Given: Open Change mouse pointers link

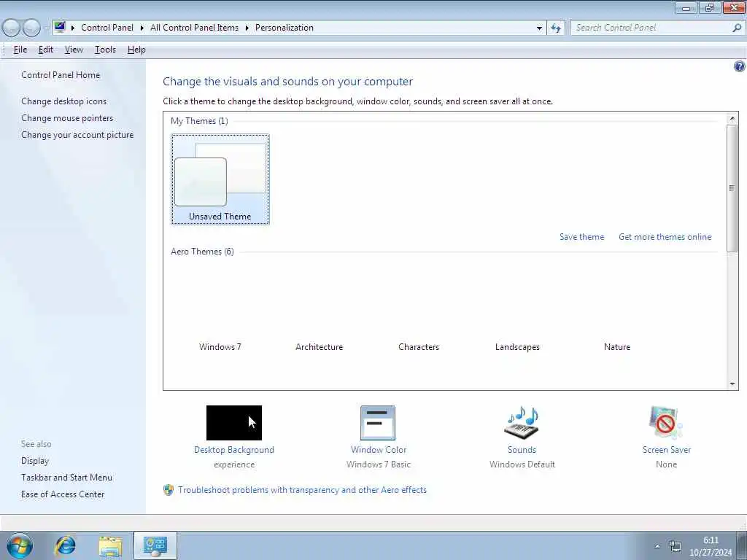Looking at the screenshot, I should point(67,117).
